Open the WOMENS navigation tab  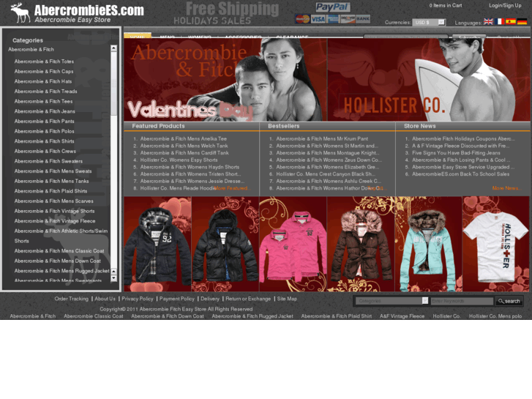tap(200, 37)
